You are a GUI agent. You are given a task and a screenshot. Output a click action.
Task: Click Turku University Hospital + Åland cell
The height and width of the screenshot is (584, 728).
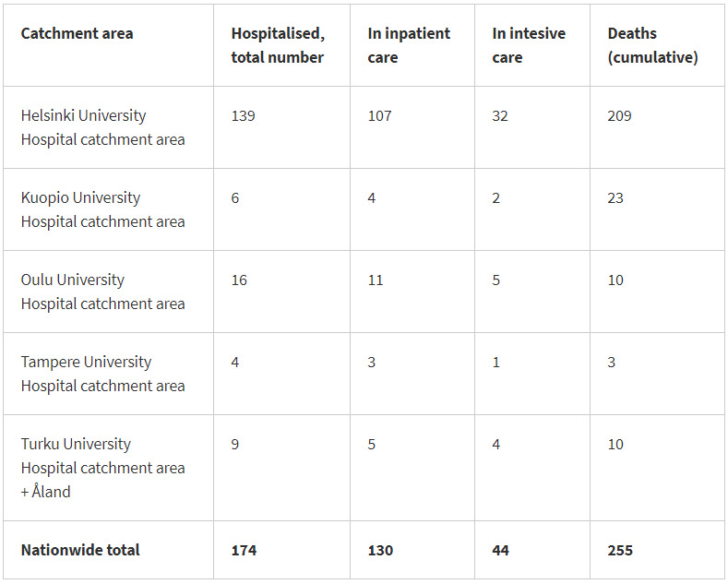click(x=102, y=468)
